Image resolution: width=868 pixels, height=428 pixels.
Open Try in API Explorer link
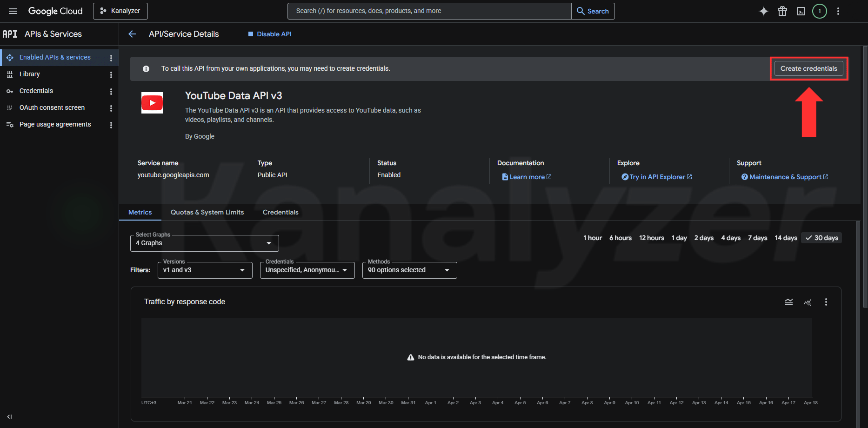point(657,177)
